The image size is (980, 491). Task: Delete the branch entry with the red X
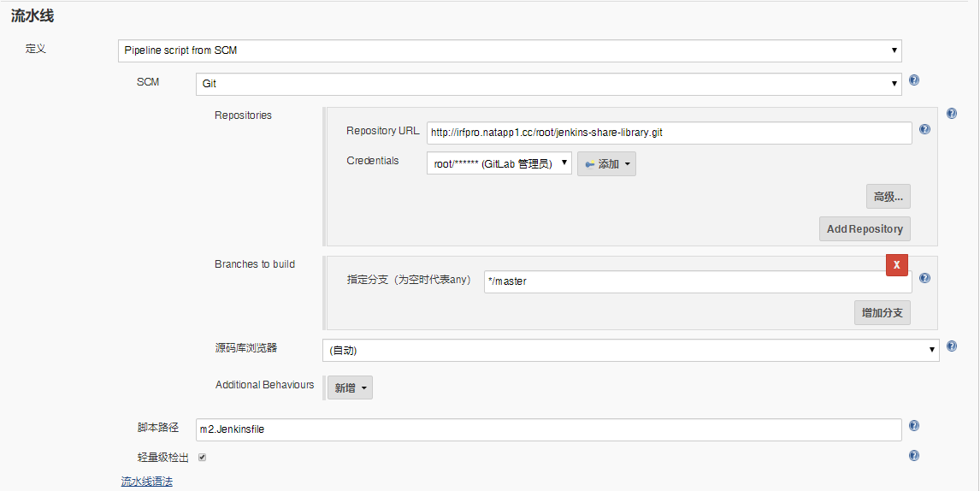coord(897,264)
